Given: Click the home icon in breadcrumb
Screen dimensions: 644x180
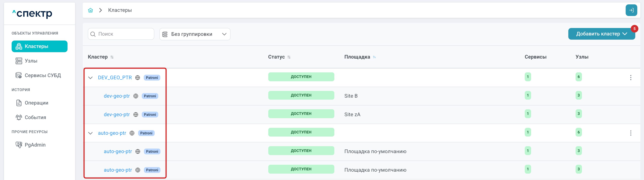Looking at the screenshot, I should point(91,10).
